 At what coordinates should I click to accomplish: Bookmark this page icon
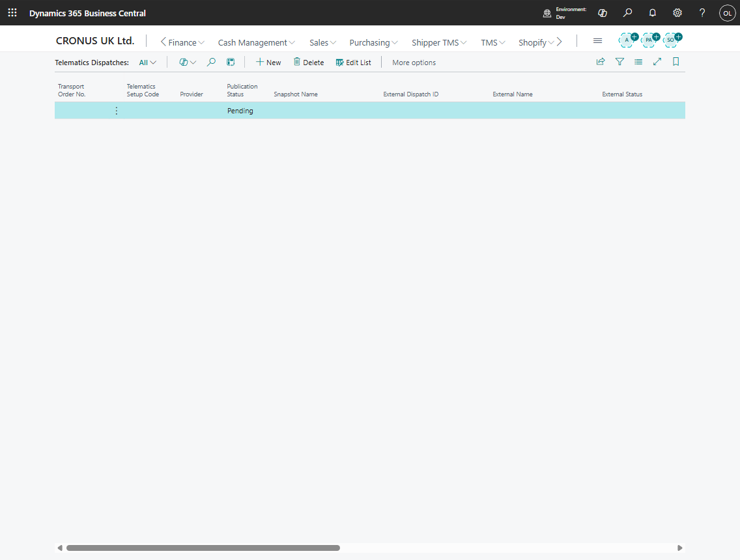[676, 62]
